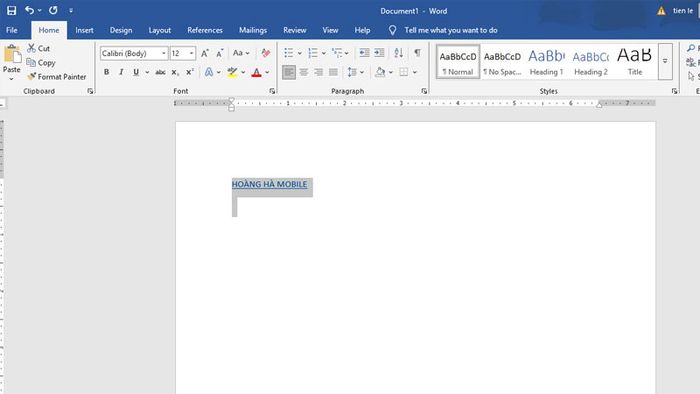Show or hide paragraph marks

click(417, 53)
